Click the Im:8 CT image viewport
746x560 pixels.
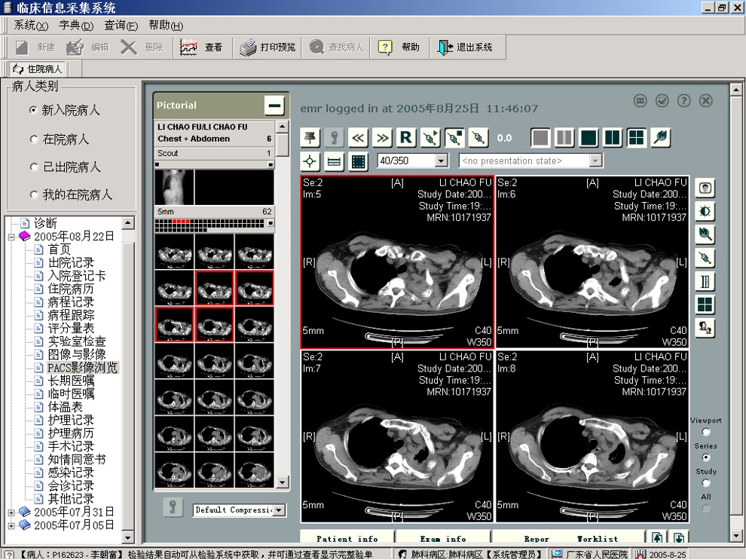pyautogui.click(x=592, y=436)
